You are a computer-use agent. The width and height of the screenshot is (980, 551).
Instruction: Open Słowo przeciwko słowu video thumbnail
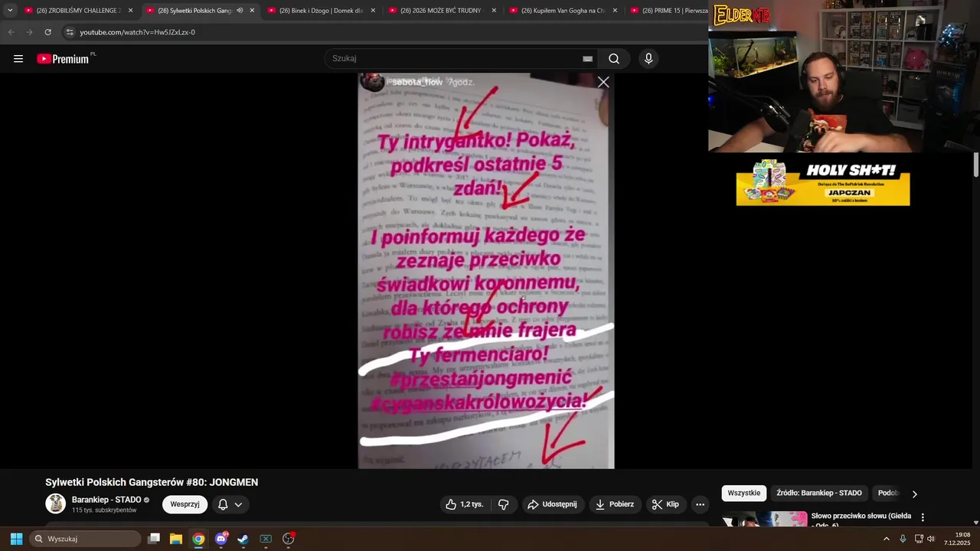tap(765, 520)
